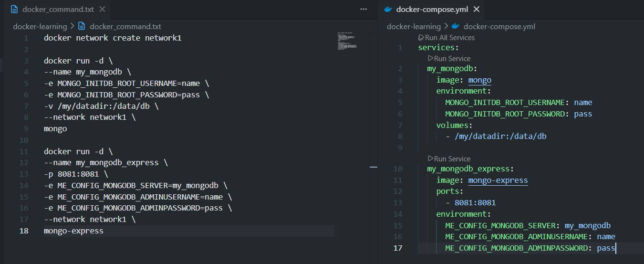Switch to the docker-compose.yml tab
This screenshot has width=644, height=264.
click(432, 9)
